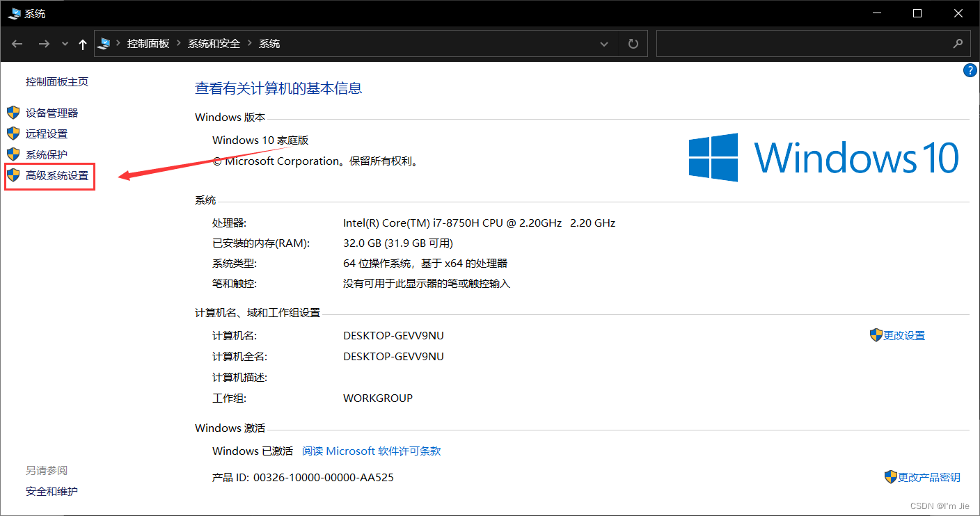Click the refresh button in address bar
This screenshot has height=516, width=980.
coord(633,44)
